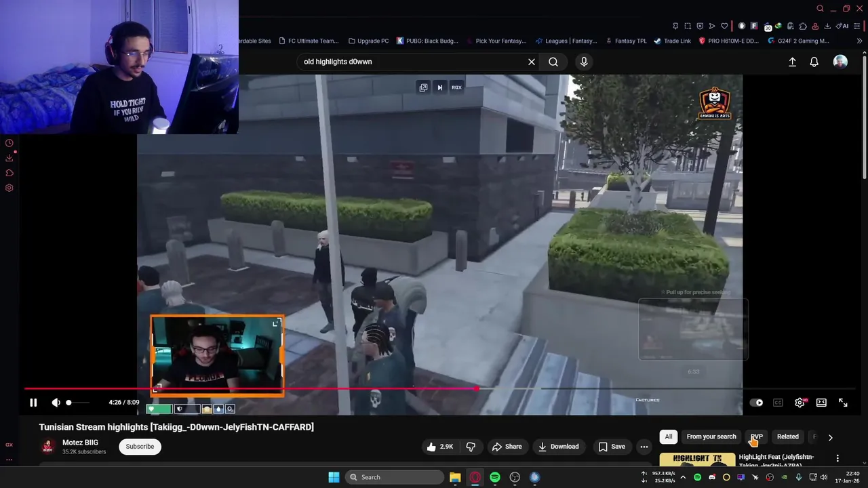The height and width of the screenshot is (488, 868).
Task: Click the skip-next icon atop the video
Action: click(x=440, y=87)
